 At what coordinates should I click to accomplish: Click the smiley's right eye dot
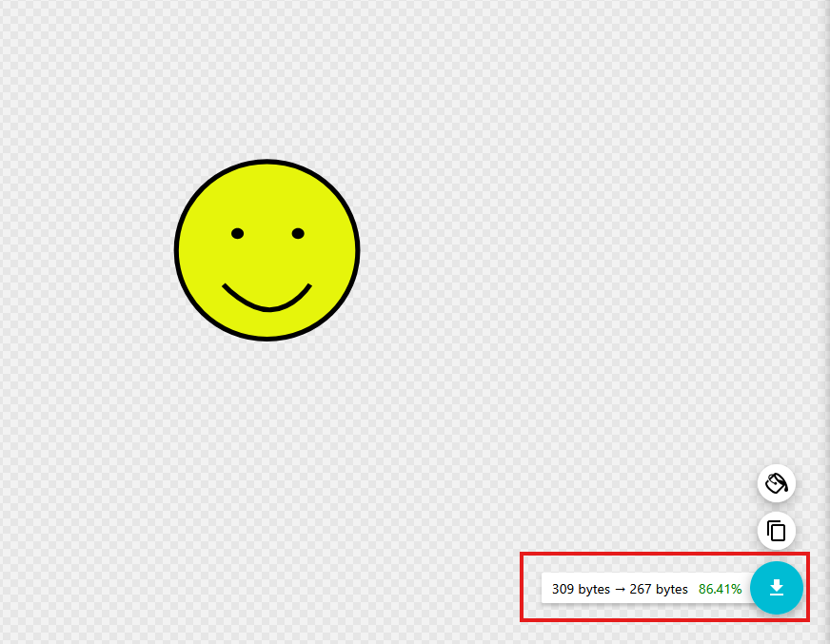pyautogui.click(x=298, y=233)
